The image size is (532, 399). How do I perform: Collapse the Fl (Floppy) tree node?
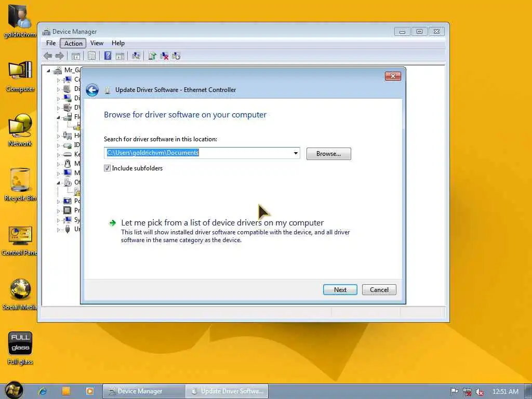point(58,117)
